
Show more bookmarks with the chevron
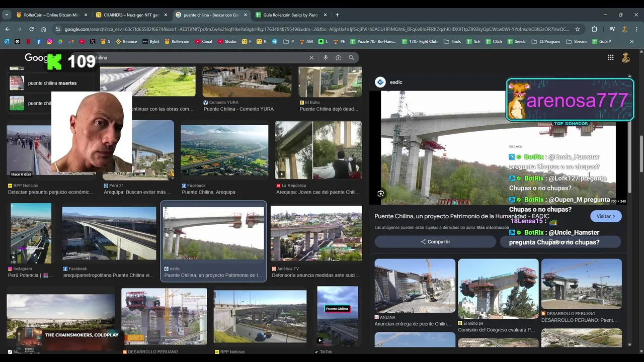[632, 42]
